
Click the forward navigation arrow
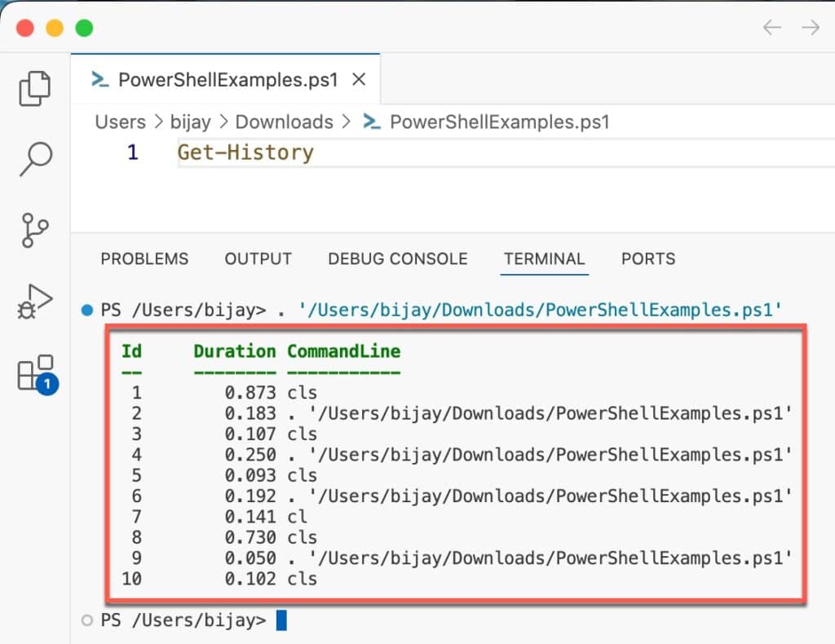tap(809, 28)
